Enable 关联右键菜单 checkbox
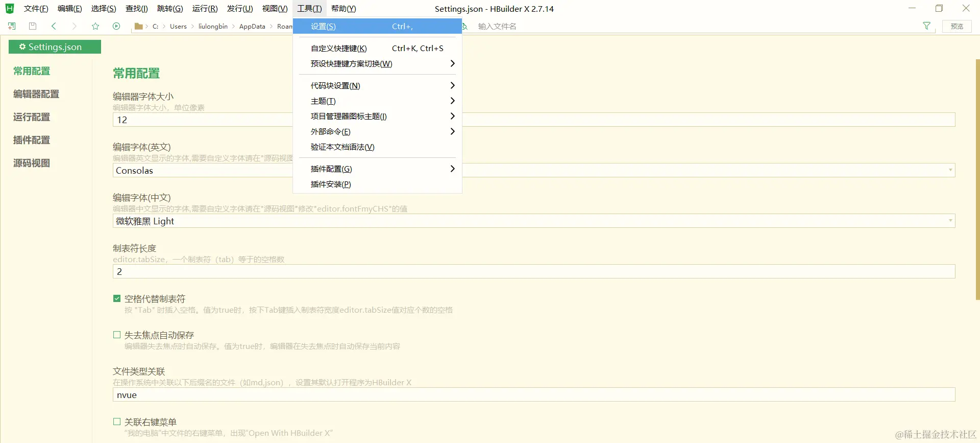The width and height of the screenshot is (980, 443). tap(117, 422)
